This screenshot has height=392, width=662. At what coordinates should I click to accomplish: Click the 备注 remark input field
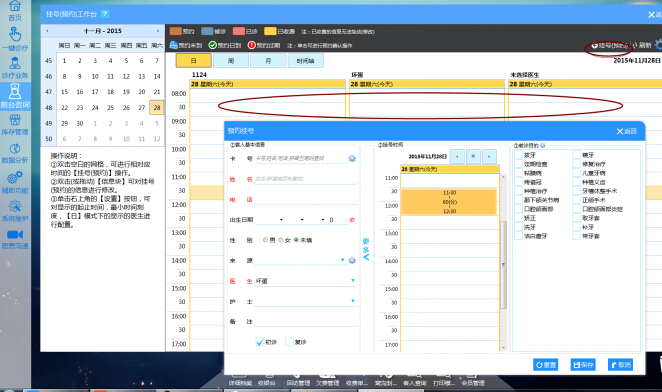(306, 321)
